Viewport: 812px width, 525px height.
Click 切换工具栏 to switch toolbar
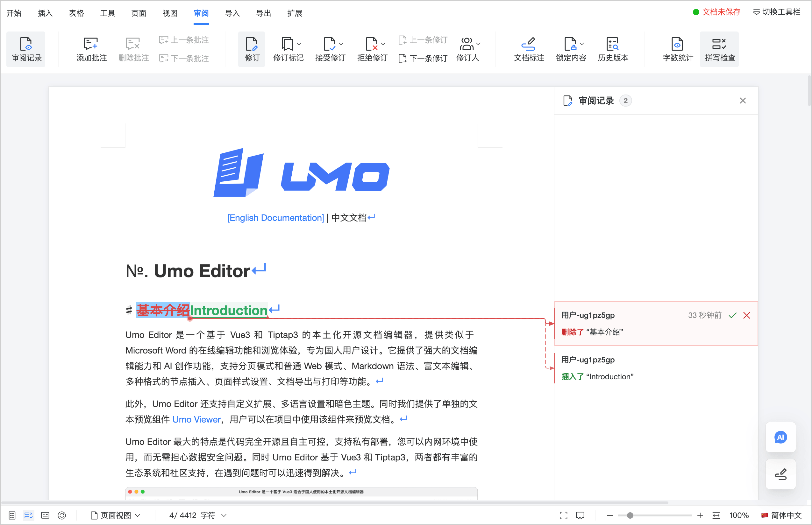point(777,12)
